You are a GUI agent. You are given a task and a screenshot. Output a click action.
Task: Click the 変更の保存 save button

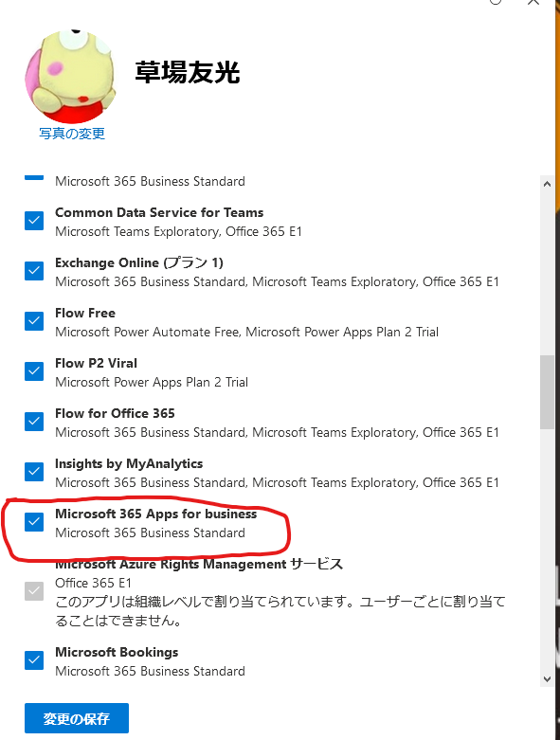tap(77, 718)
